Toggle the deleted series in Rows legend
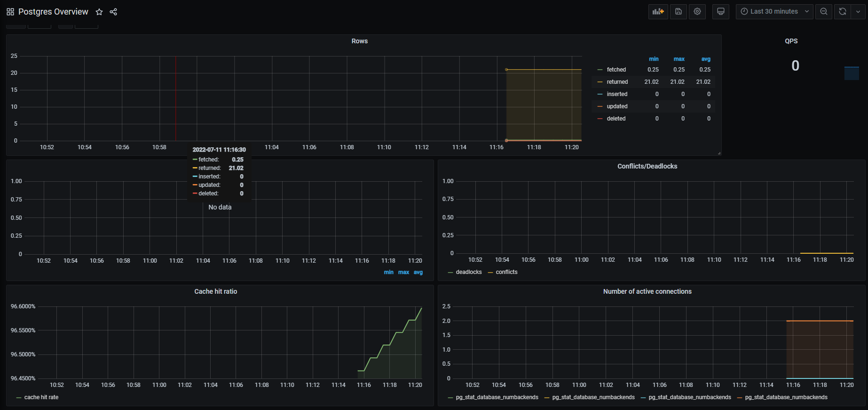Image resolution: width=868 pixels, height=410 pixels. click(x=616, y=119)
